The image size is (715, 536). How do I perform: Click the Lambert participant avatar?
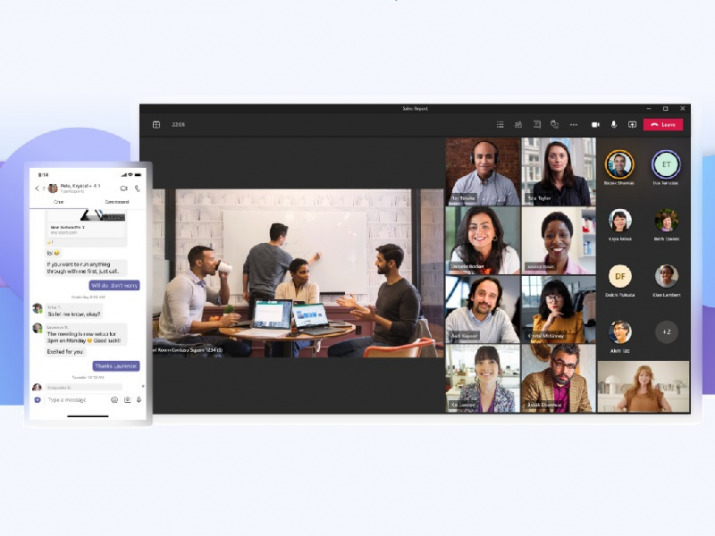pyautogui.click(x=667, y=276)
